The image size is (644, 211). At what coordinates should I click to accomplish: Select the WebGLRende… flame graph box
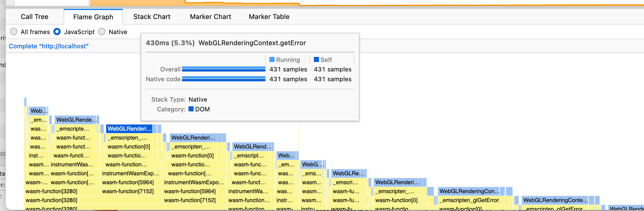[75, 120]
